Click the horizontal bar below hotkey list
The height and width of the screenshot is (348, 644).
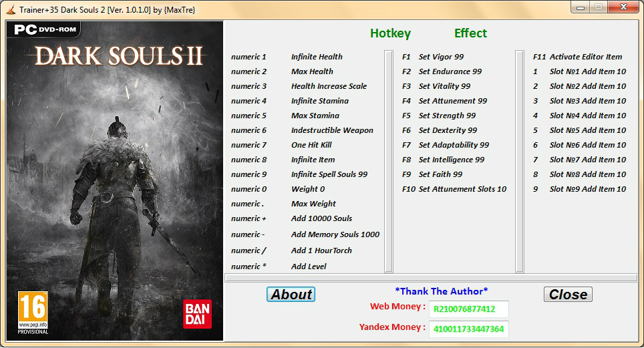(431, 278)
